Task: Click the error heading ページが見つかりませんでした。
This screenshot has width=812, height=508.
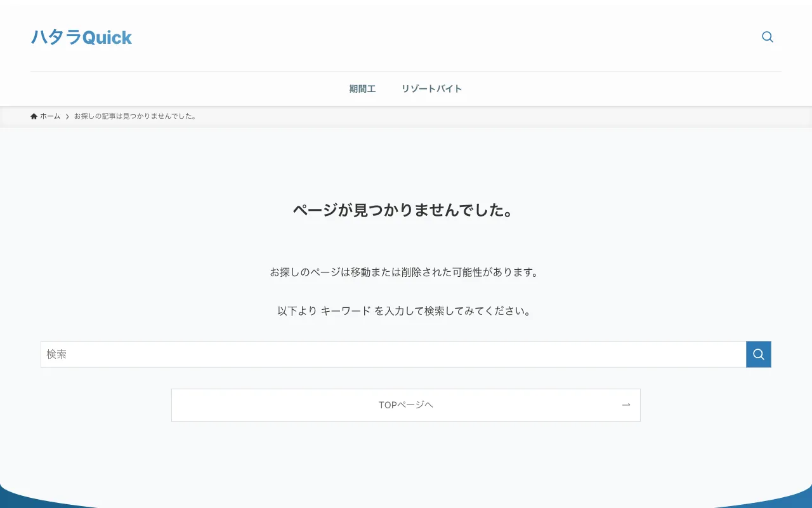Action: click(x=405, y=210)
